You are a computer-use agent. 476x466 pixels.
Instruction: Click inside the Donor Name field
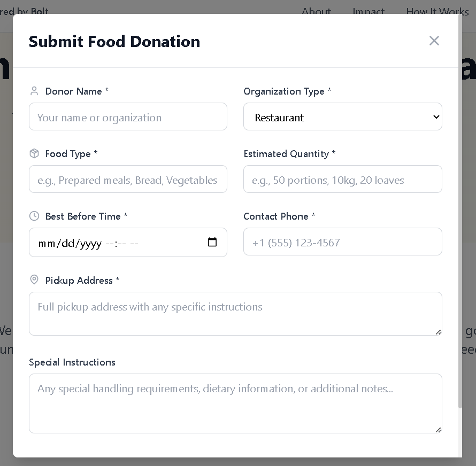tap(128, 116)
